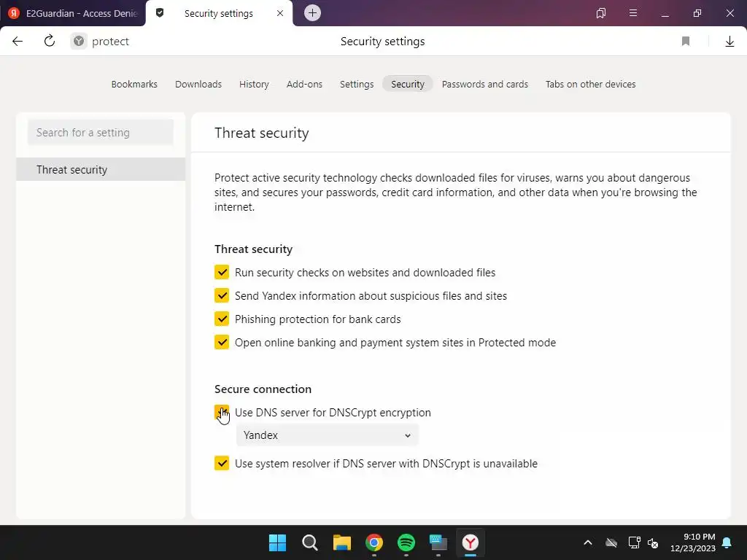
Task: Open the Bookmarks section
Action: coord(134,85)
